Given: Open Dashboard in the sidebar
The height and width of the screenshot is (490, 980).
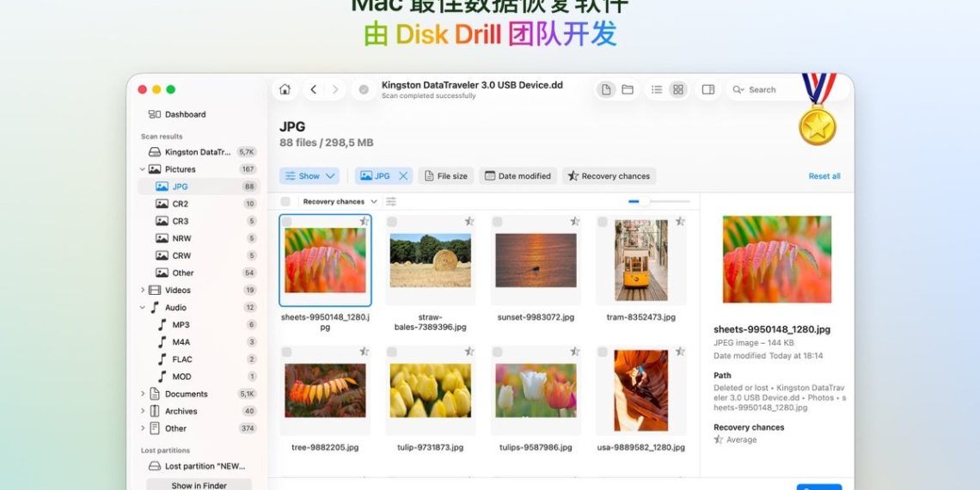Looking at the screenshot, I should coord(185,114).
